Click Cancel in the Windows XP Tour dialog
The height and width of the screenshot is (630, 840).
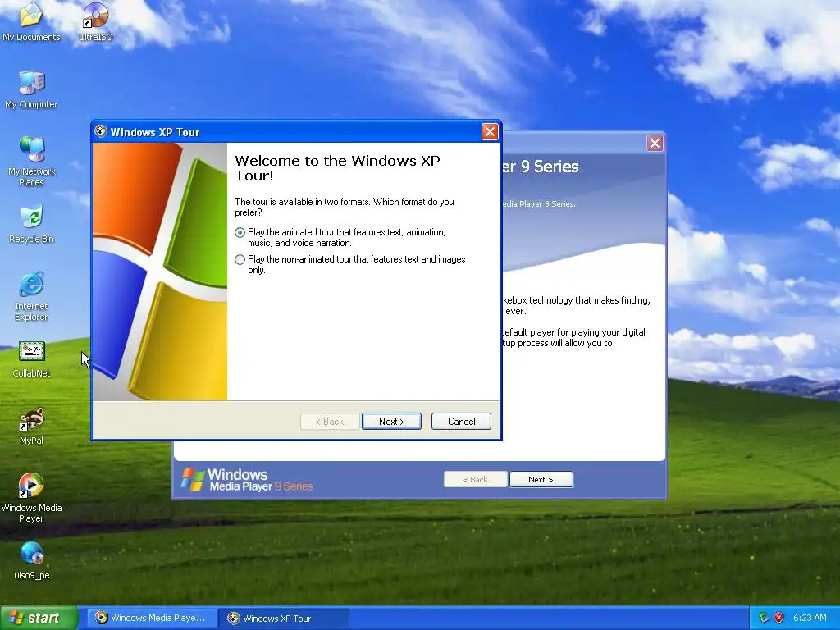461,422
